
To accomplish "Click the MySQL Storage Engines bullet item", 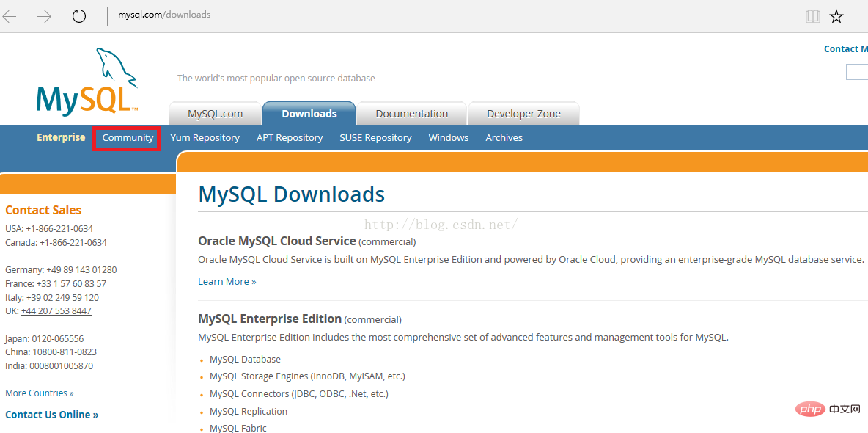I will click(x=307, y=376).
